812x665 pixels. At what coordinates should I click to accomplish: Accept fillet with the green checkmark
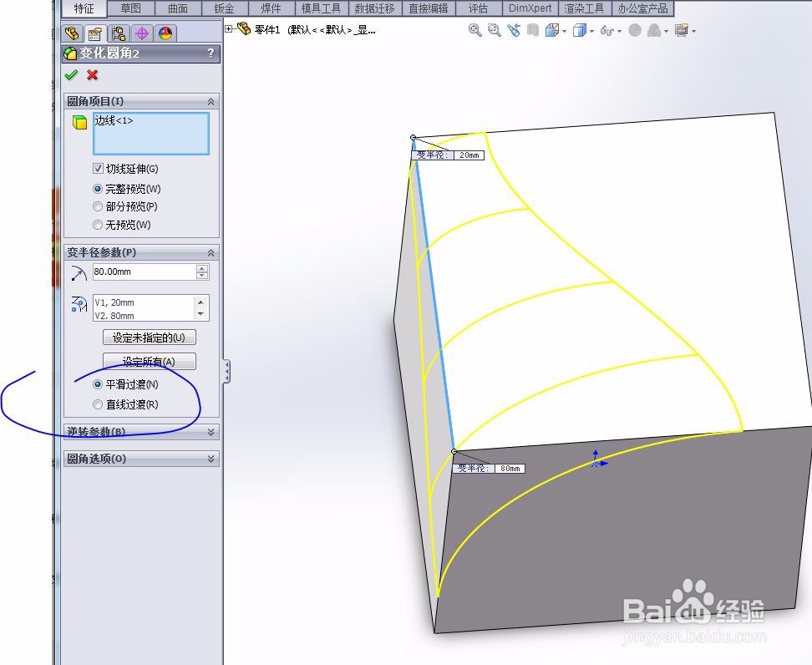pos(71,75)
